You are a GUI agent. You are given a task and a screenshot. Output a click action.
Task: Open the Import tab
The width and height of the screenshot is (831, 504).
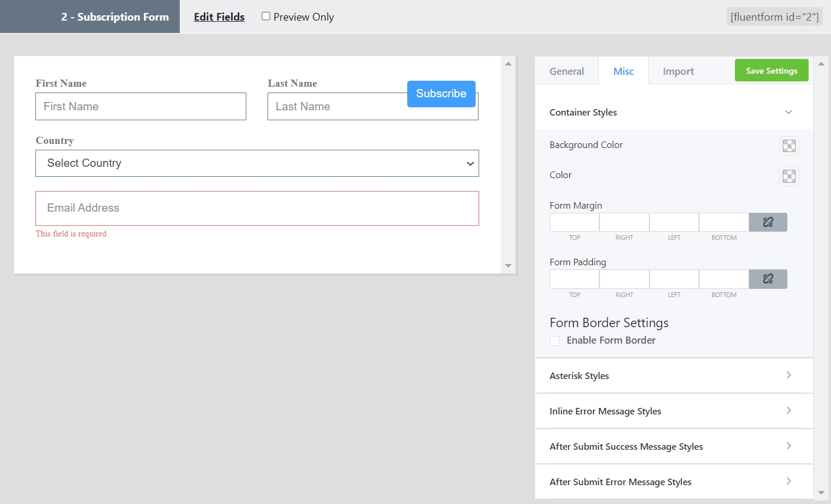tap(678, 71)
